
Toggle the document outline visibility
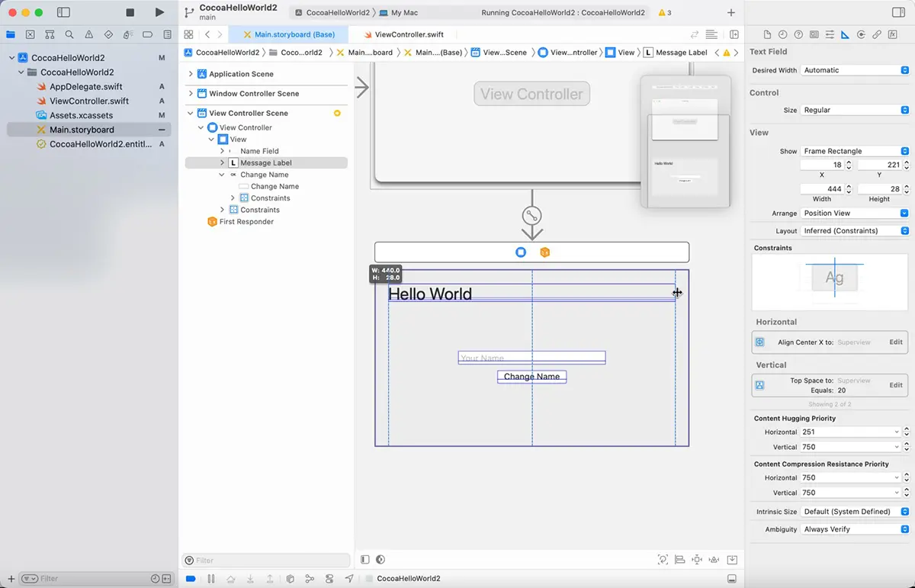pyautogui.click(x=364, y=560)
